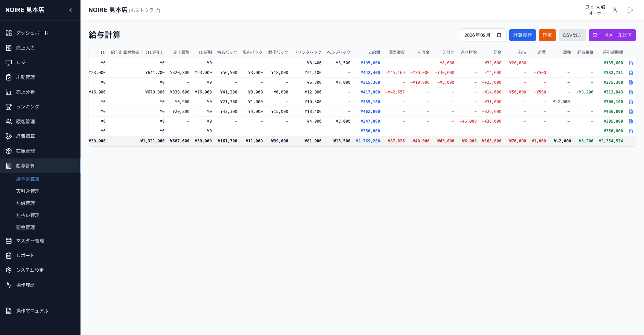Image resolution: width=644 pixels, height=335 pixels.
Task: Click the 在庫管理 box icon
Action: pyautogui.click(x=9, y=151)
